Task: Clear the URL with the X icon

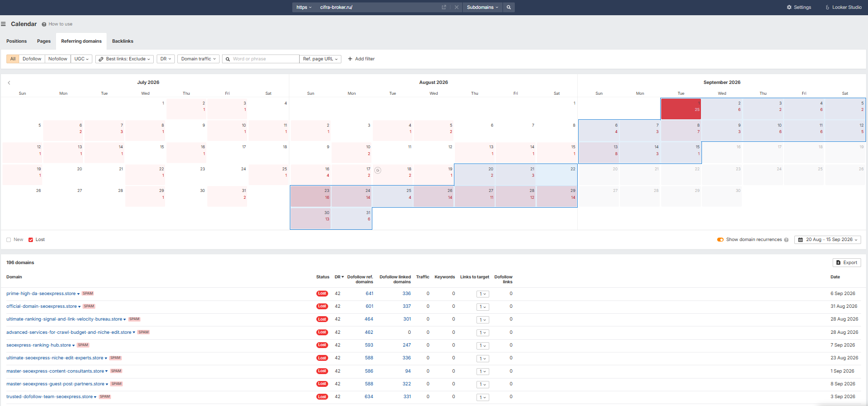Action: (456, 7)
